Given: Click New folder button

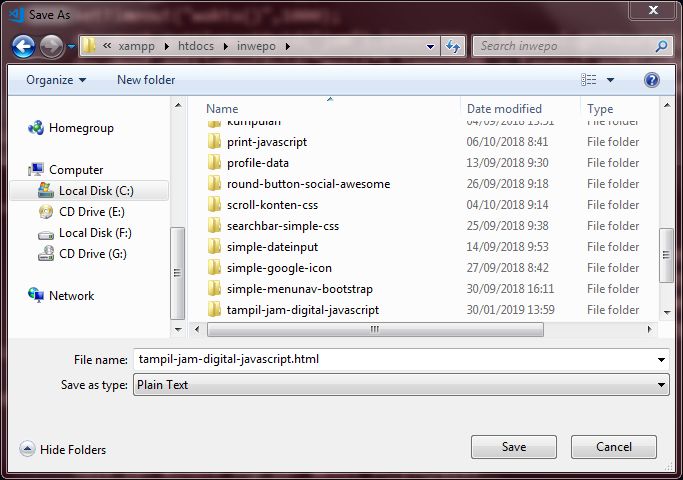Looking at the screenshot, I should point(146,80).
